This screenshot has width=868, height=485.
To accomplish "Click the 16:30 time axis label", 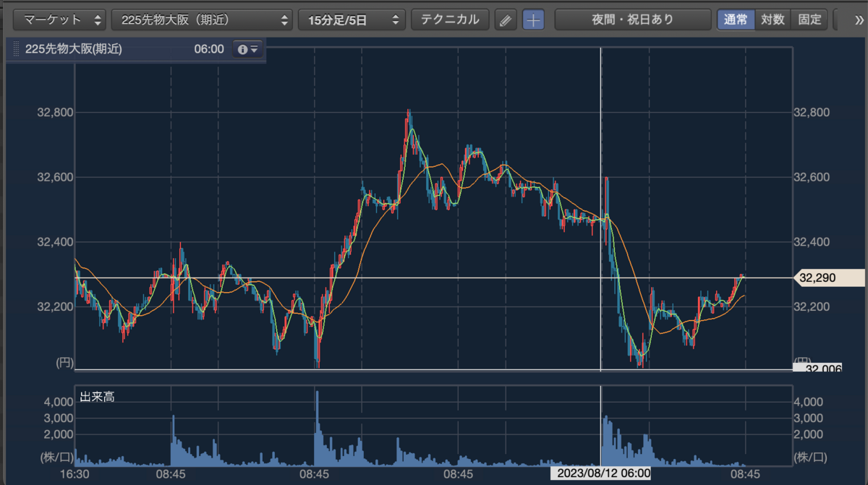I will click(x=75, y=473).
